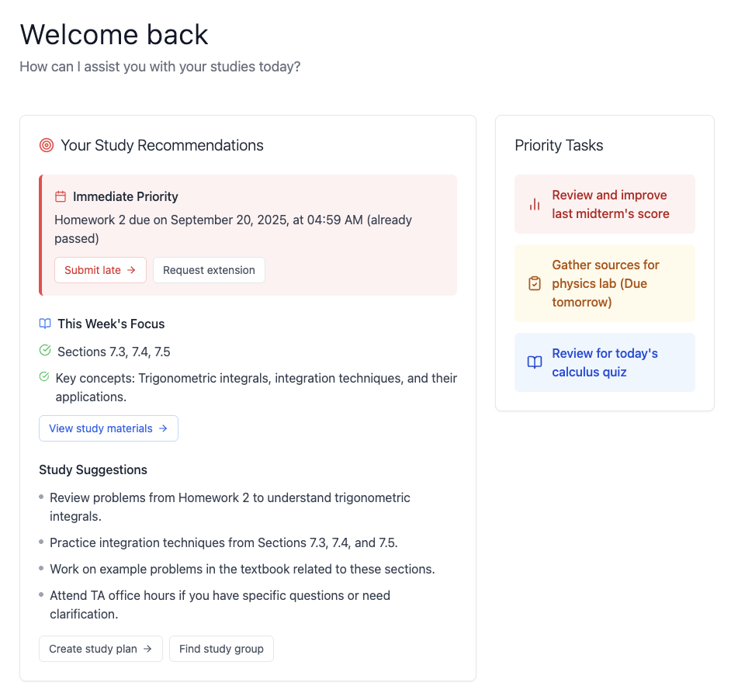745x700 pixels.
Task: Click the arrow in View study materials button
Action: [164, 428]
